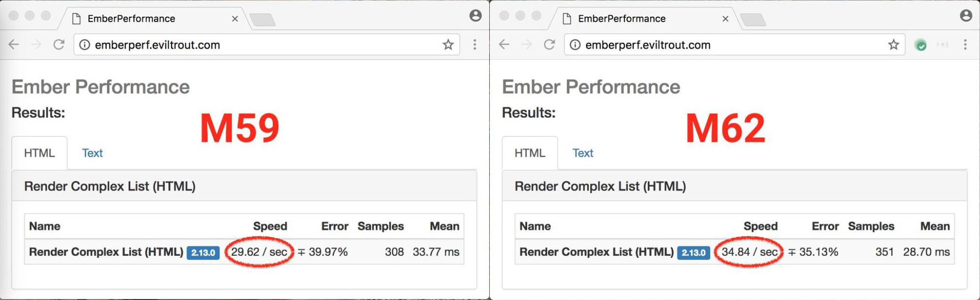980x300 pixels.
Task: Open profile avatar in left browser
Action: pyautogui.click(x=475, y=16)
